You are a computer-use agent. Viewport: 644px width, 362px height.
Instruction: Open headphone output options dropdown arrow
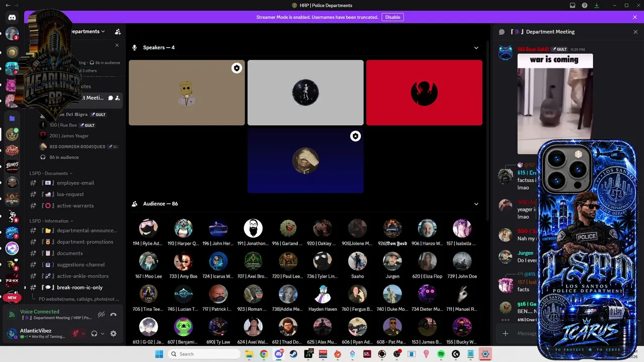pos(103,333)
